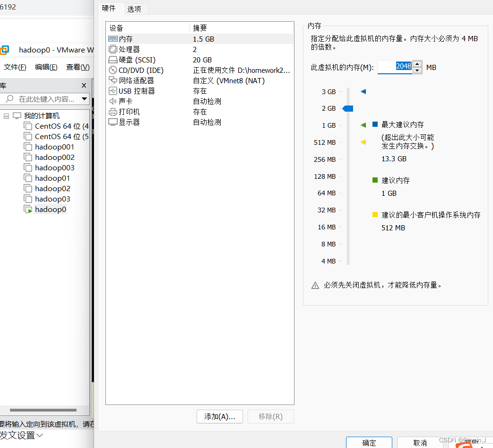Click the hadoop01 VM icon
493x448 pixels.
(28, 178)
